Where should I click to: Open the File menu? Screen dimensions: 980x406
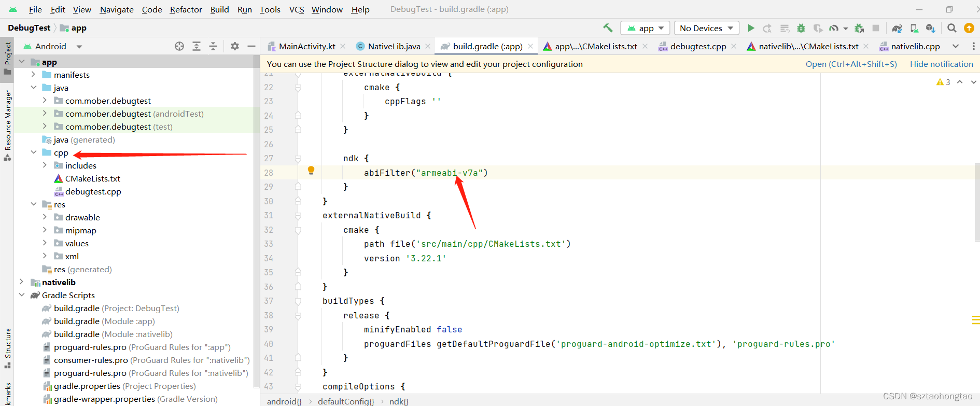[35, 9]
